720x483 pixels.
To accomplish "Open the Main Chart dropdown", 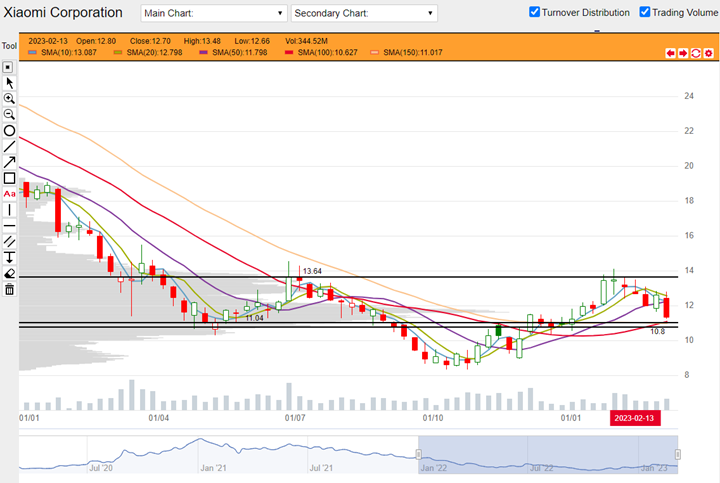I will coord(214,13).
